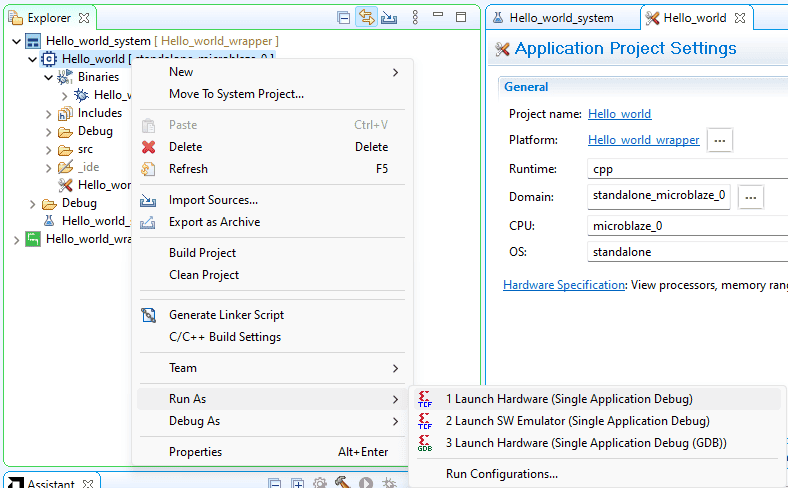
Task: Select Export as Archive
Action: (x=214, y=222)
